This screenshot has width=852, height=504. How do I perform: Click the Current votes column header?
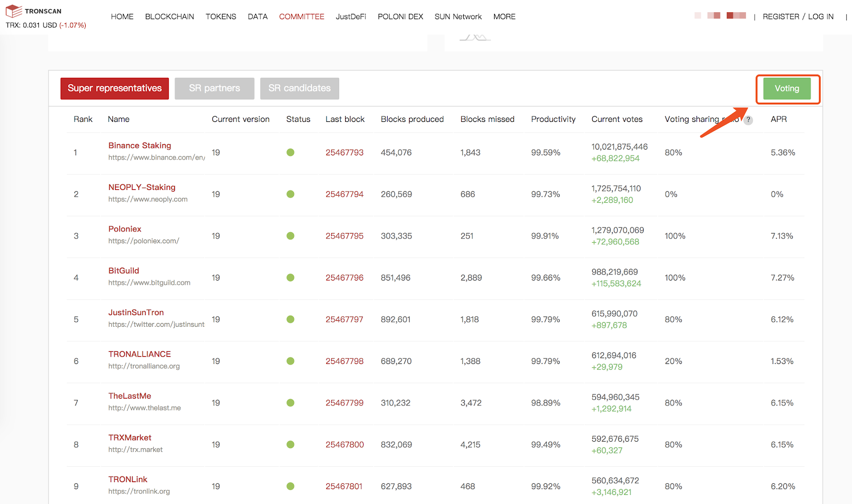click(x=617, y=119)
